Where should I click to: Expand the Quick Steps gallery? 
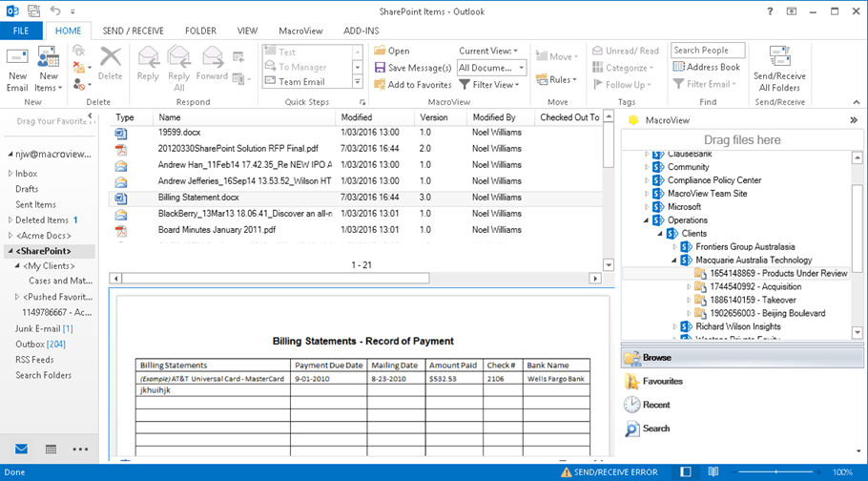tap(358, 82)
